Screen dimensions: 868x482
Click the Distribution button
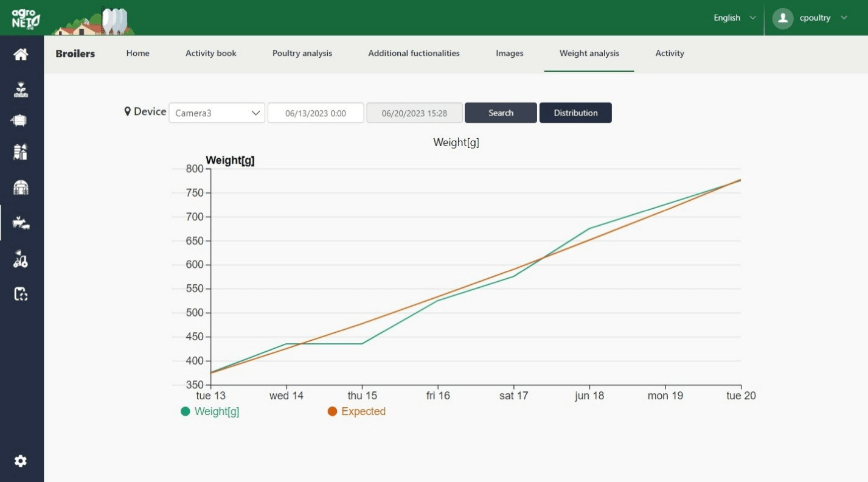(575, 113)
